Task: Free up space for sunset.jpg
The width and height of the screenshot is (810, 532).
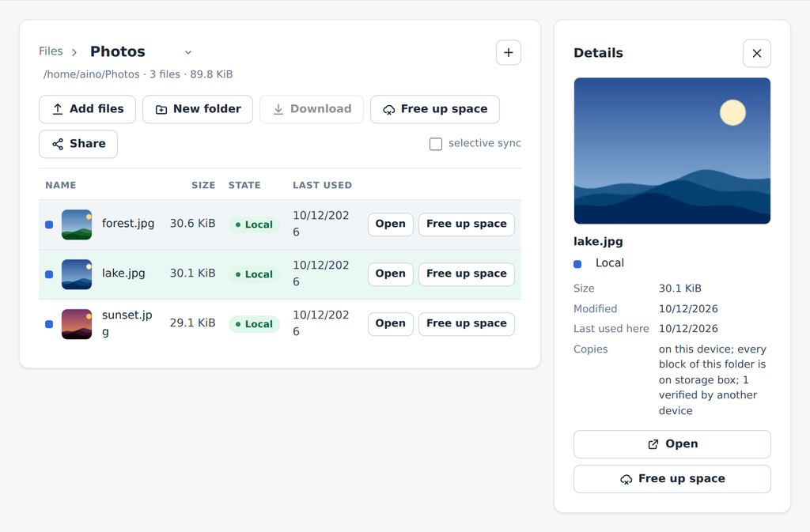Action: pyautogui.click(x=467, y=323)
